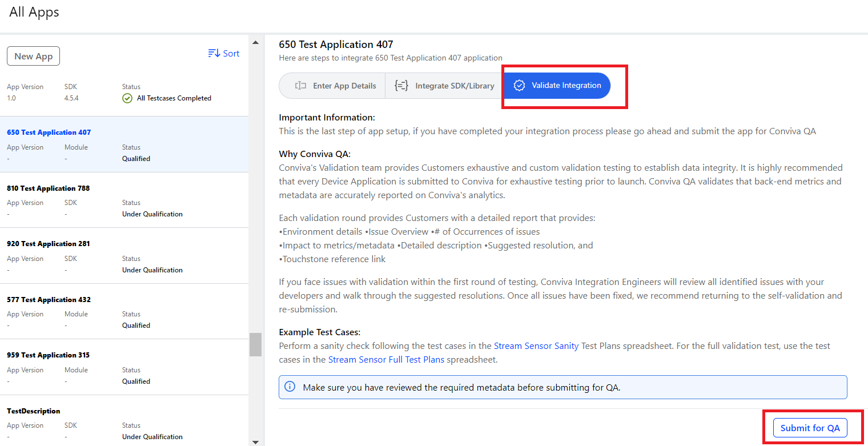Screen dimensions: 868x446
Task: Click the Sort icon
Action: [x=214, y=53]
